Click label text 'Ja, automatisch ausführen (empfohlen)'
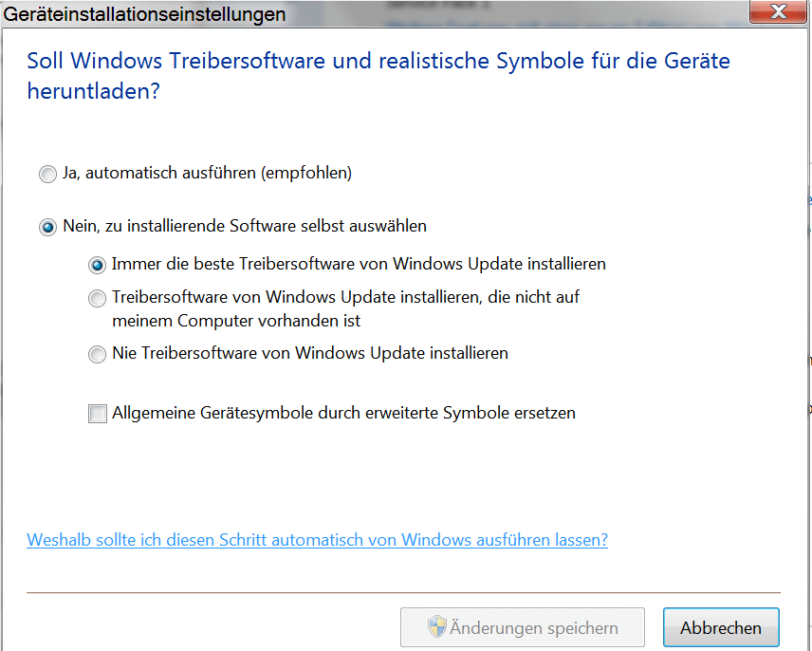Image resolution: width=812 pixels, height=651 pixels. point(207,173)
